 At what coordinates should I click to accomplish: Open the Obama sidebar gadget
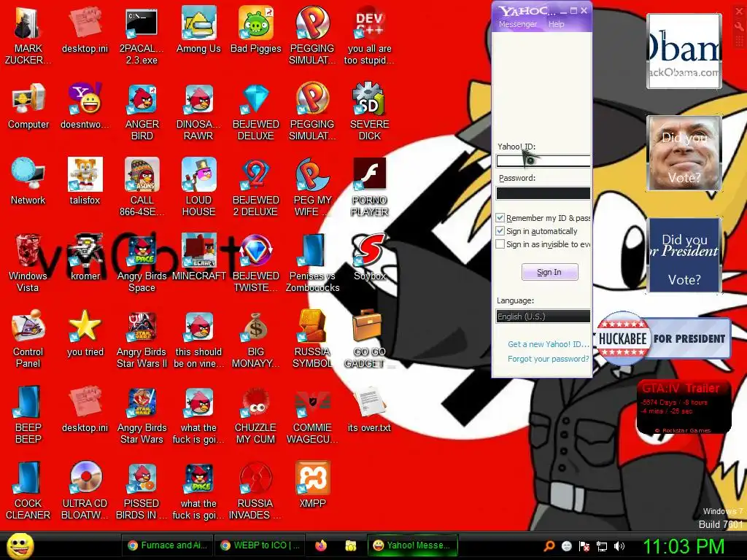[684, 51]
